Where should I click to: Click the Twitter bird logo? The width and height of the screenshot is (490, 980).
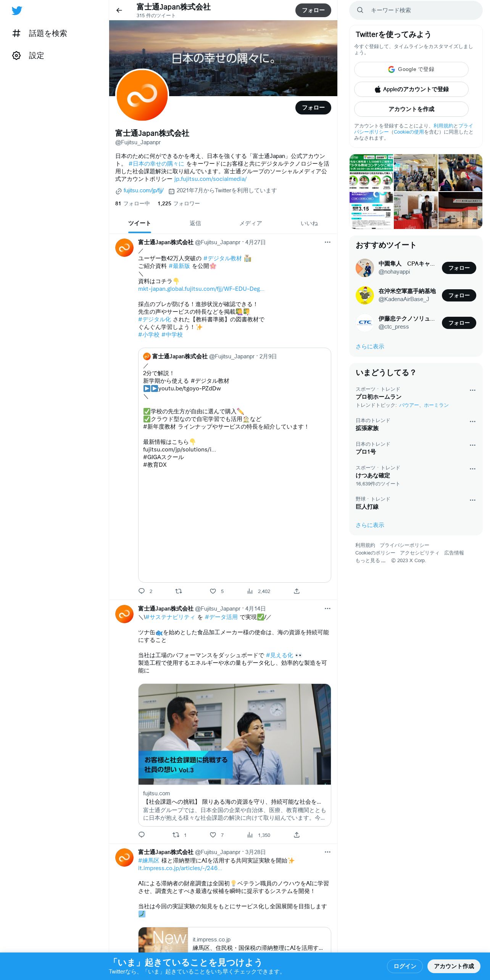point(17,10)
